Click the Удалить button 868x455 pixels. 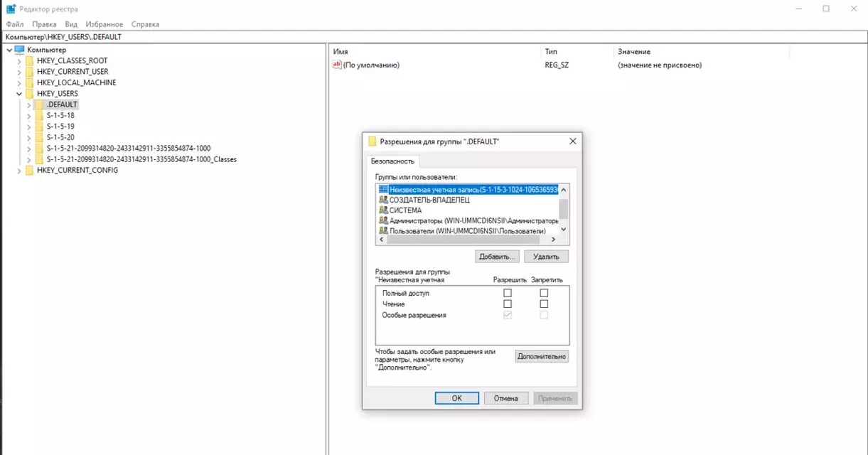pos(546,256)
